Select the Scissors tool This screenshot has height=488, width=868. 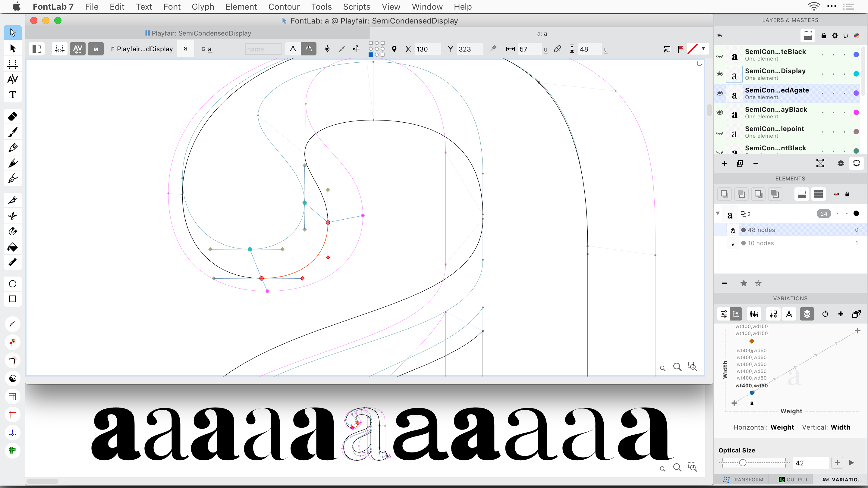point(12,216)
